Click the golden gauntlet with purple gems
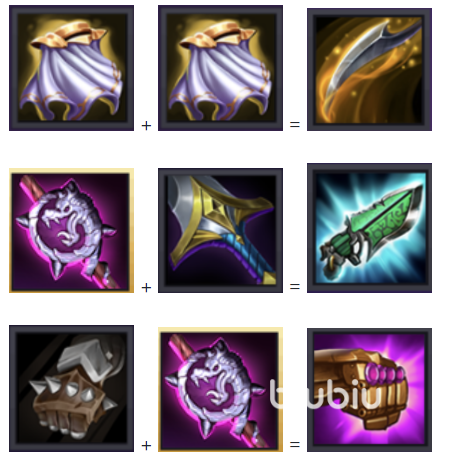The image size is (453, 463). point(369,390)
